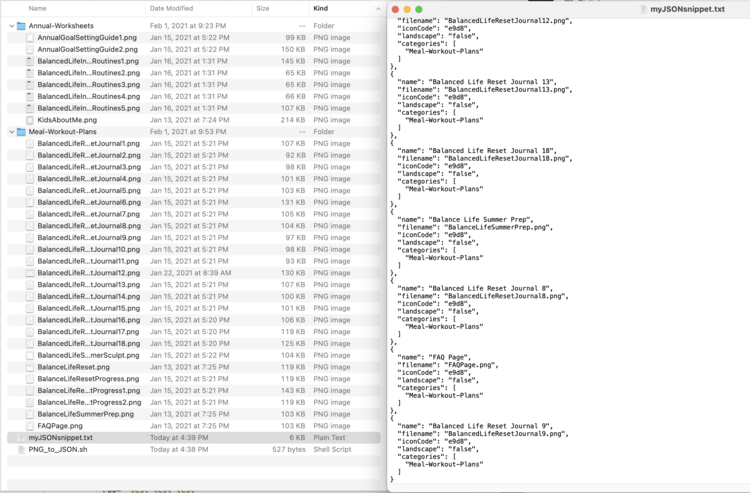Click the AnnualGoalSettingGuide1.png file icon
The height and width of the screenshot is (493, 750).
click(30, 37)
